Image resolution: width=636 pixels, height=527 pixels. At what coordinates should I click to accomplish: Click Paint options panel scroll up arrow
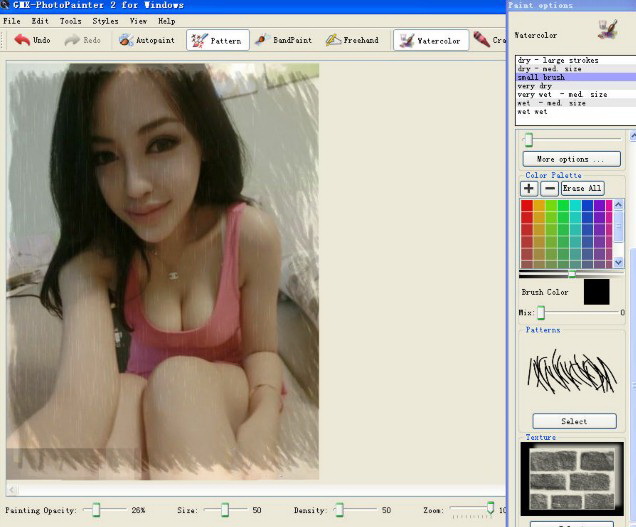[633, 136]
